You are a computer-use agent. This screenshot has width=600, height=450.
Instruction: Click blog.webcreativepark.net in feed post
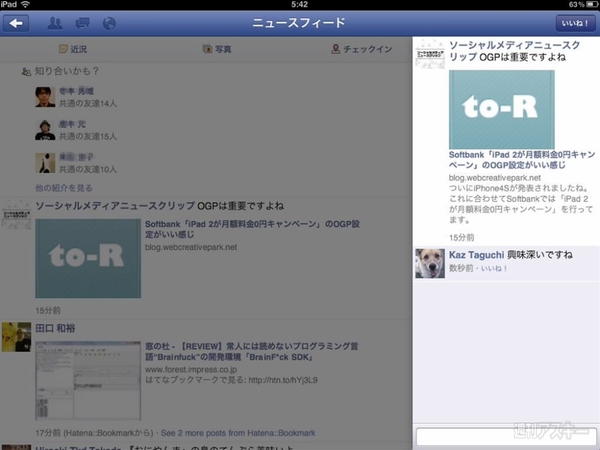[191, 247]
